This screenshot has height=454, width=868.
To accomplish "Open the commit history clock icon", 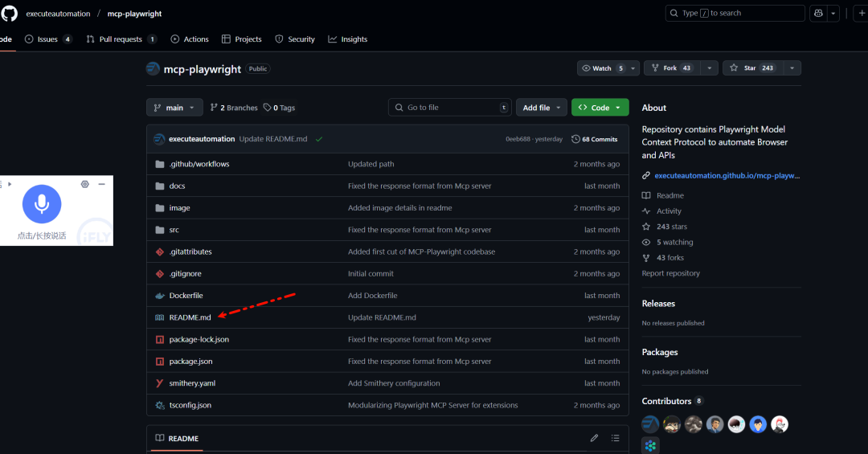I will point(575,139).
